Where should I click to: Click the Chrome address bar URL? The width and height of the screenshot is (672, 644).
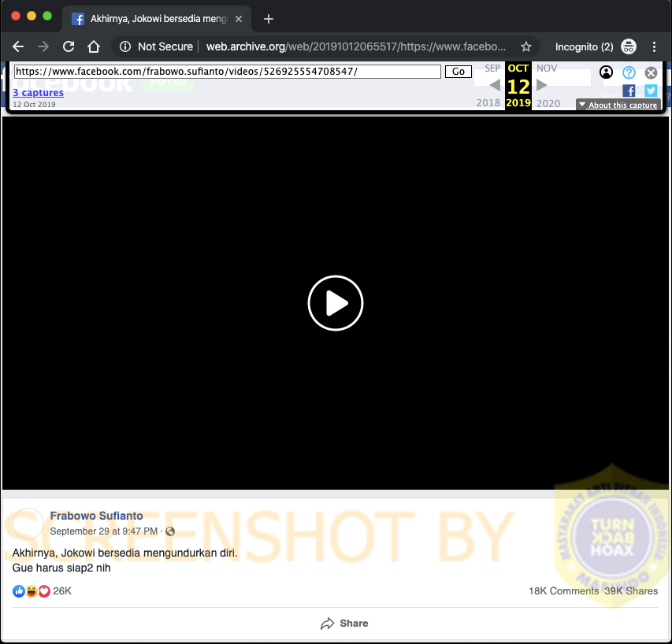356,46
